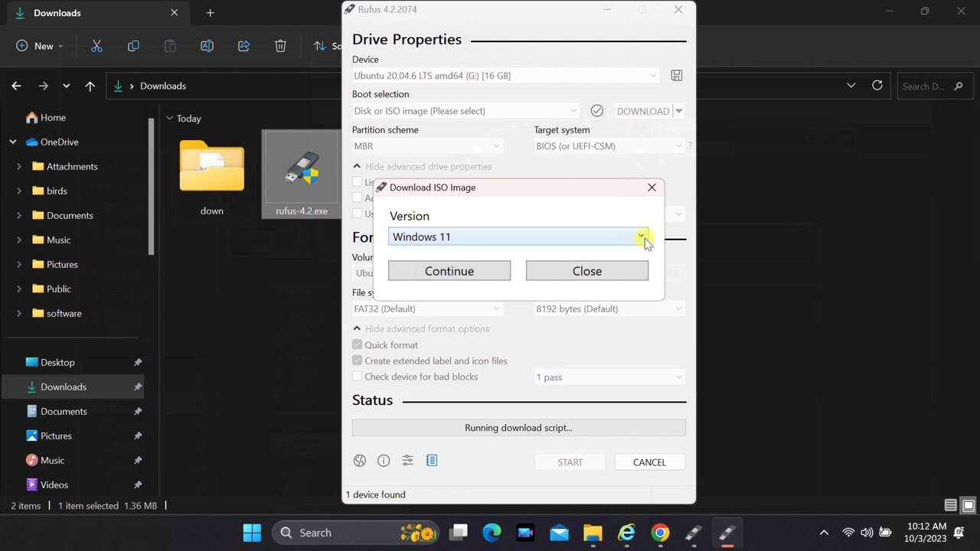Expand the Attachments folder node
The image size is (980, 551).
pyautogui.click(x=19, y=166)
